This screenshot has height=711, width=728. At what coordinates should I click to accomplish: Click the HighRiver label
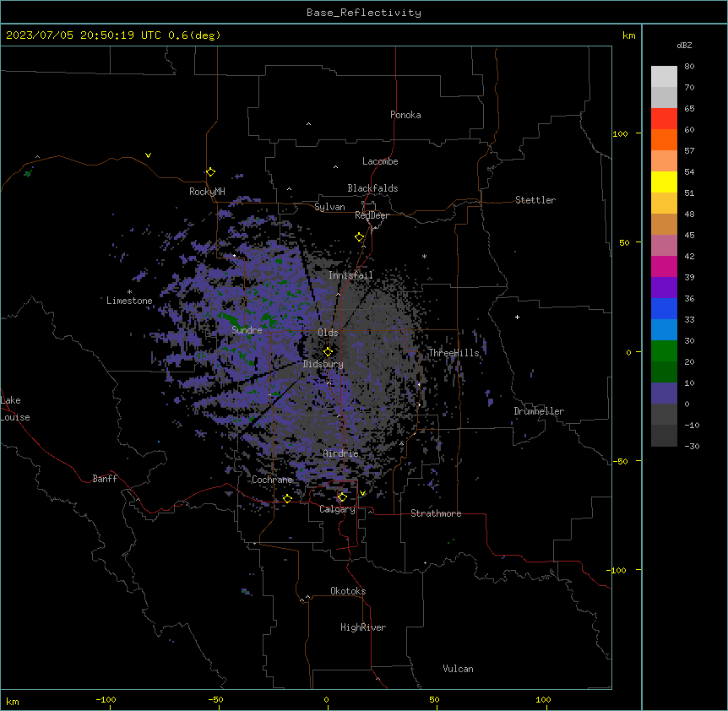coord(363,627)
